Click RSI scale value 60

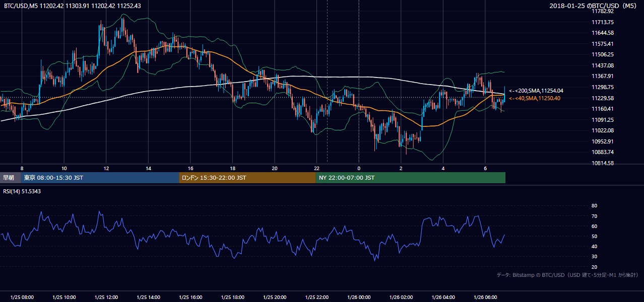[594, 226]
